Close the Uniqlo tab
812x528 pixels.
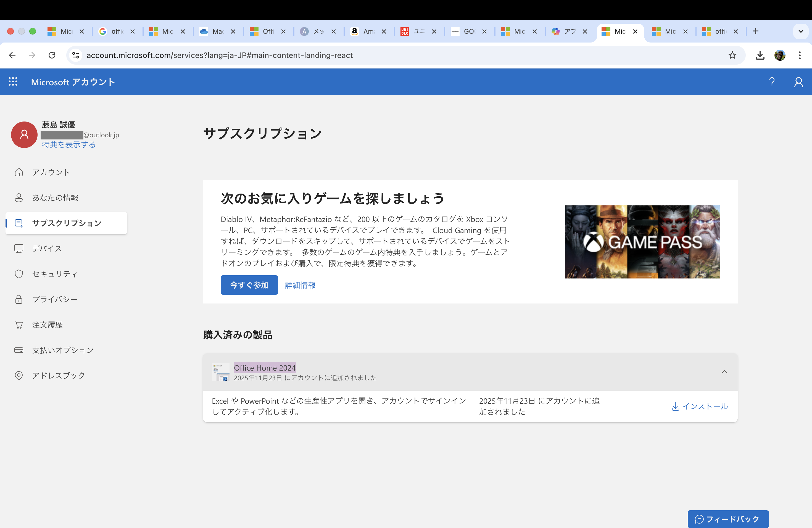coord(434,31)
